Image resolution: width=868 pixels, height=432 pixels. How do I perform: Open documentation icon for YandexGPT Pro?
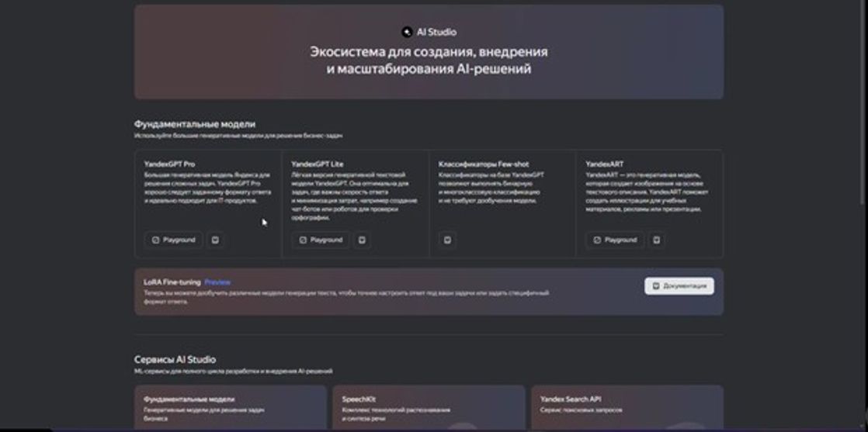click(x=215, y=240)
